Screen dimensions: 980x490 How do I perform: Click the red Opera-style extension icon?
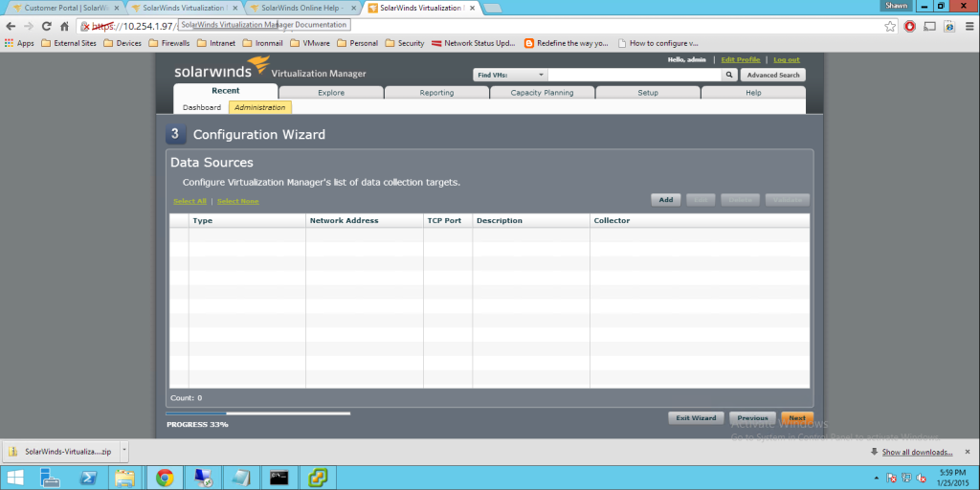(910, 26)
